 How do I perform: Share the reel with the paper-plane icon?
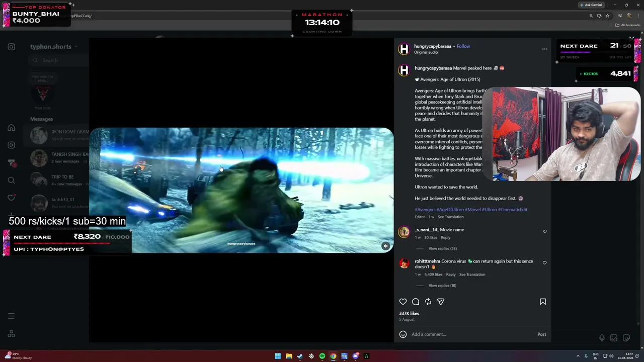pyautogui.click(x=441, y=302)
